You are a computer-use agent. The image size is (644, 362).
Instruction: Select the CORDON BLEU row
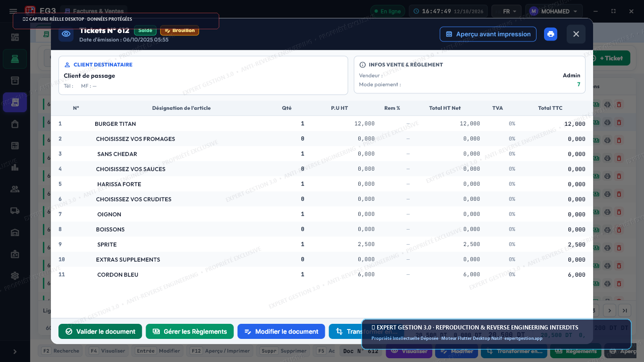click(322, 274)
